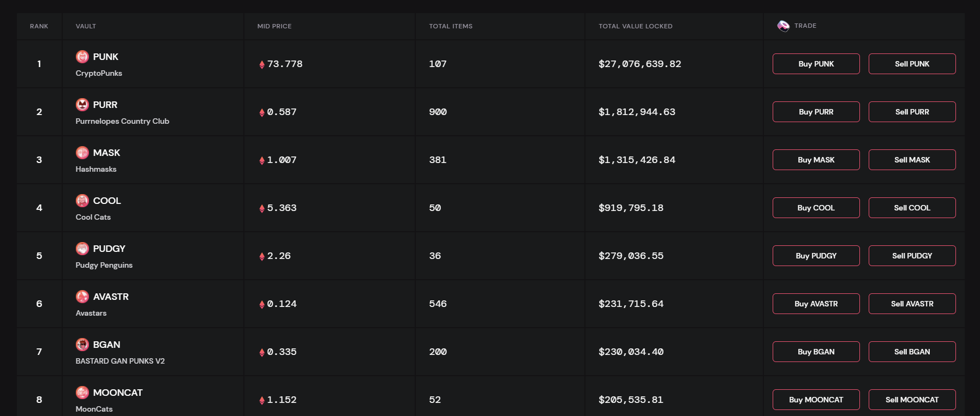Image resolution: width=980 pixels, height=416 pixels.
Task: Click the PUDGY vault token icon
Action: (82, 249)
